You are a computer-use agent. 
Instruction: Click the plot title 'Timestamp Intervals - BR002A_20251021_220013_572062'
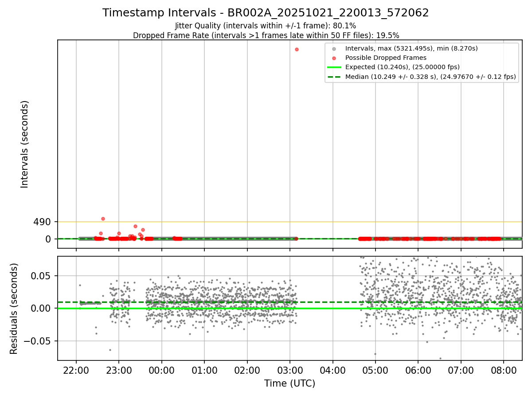click(266, 13)
